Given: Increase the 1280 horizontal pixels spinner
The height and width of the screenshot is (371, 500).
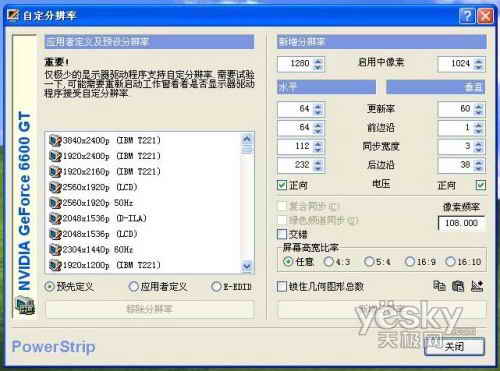Looking at the screenshot, I should click(x=318, y=61).
